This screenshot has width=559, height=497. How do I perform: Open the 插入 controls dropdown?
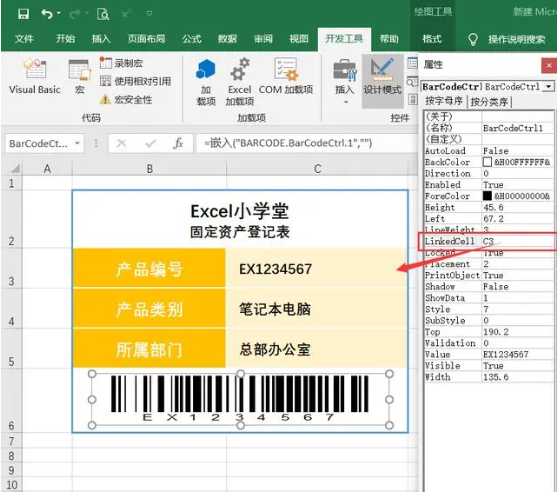click(345, 81)
